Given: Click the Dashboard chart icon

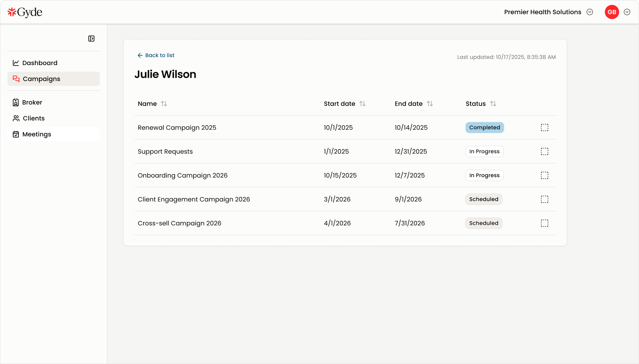Looking at the screenshot, I should pos(16,63).
